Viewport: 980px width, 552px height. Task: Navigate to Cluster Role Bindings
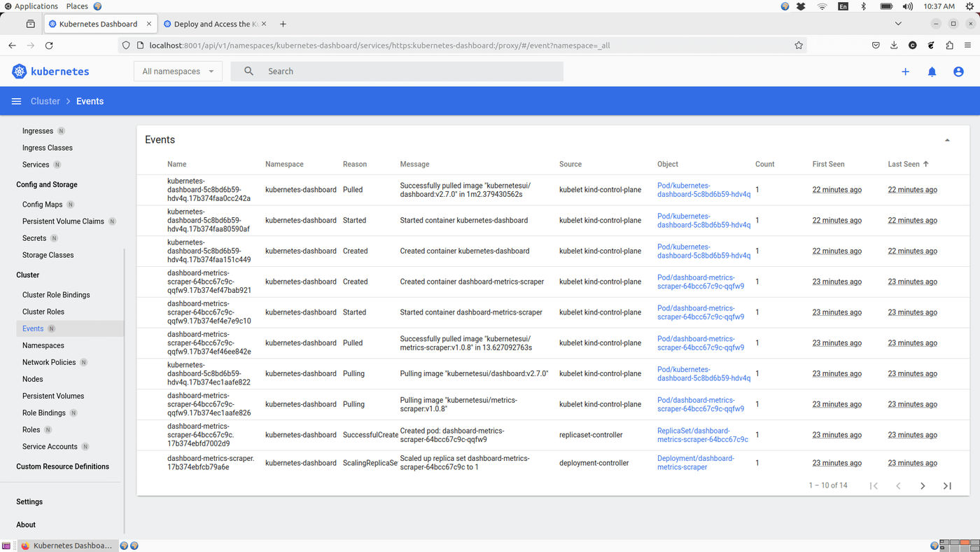click(56, 295)
